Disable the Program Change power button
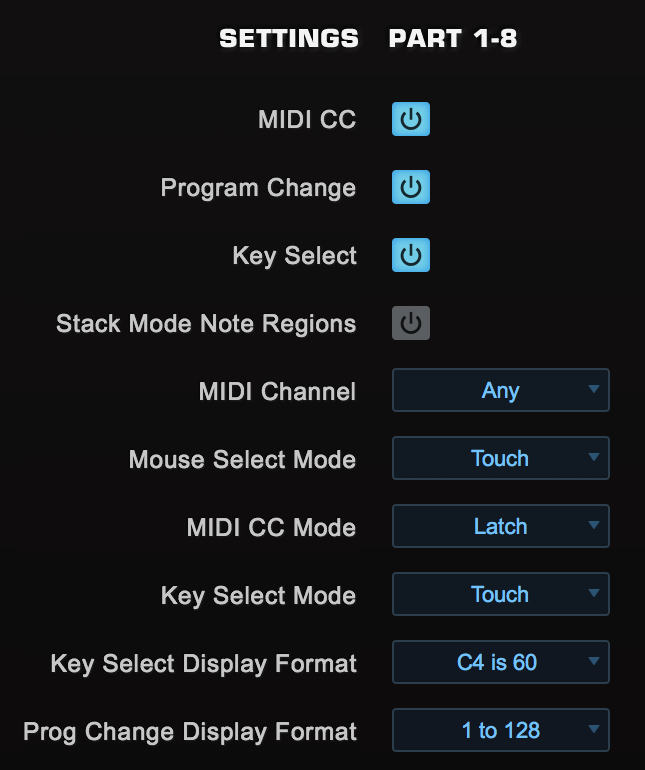The height and width of the screenshot is (770, 645). point(410,188)
